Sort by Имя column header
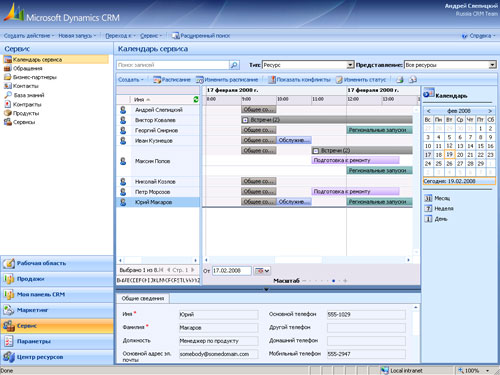The height and width of the screenshot is (375, 500). [142, 100]
